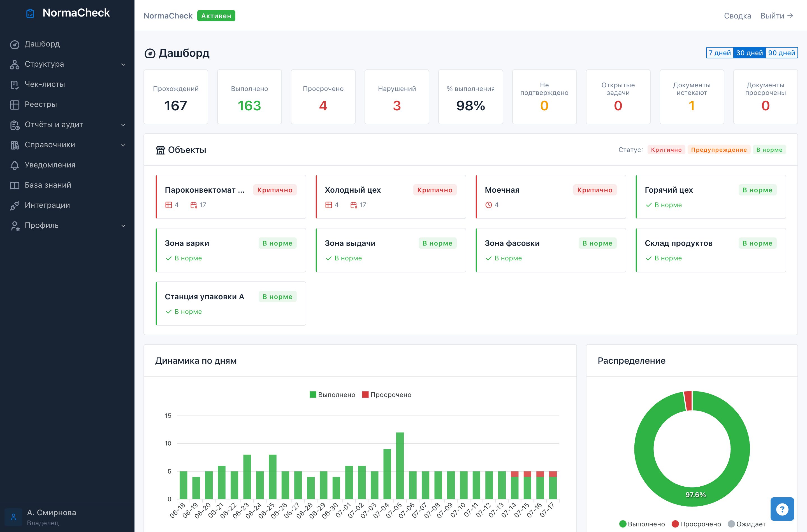Open the Горячий цех object card
The image size is (807, 532).
pos(711,197)
